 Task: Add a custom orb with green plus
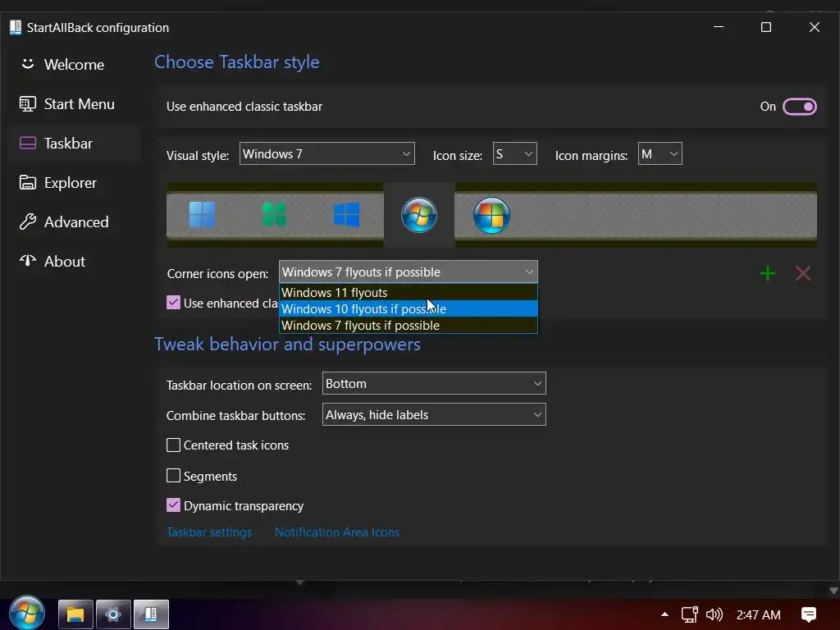(x=767, y=273)
